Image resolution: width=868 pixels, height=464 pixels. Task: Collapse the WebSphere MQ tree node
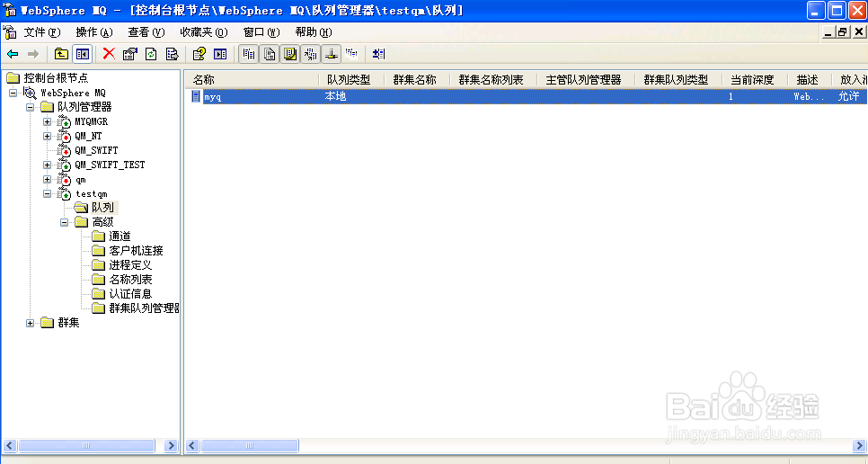tap(13, 93)
